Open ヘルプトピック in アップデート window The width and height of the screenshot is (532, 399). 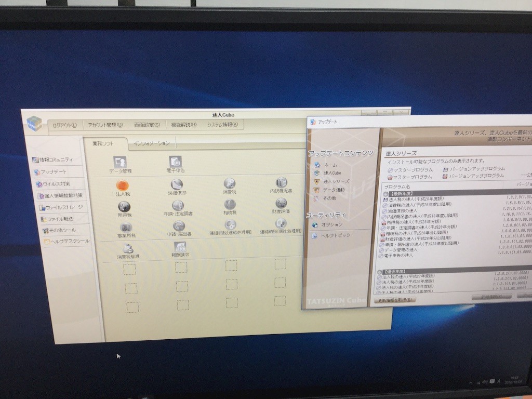pos(331,235)
